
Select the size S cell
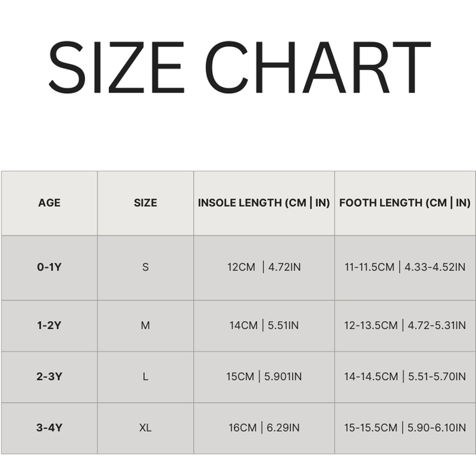pyautogui.click(x=145, y=267)
